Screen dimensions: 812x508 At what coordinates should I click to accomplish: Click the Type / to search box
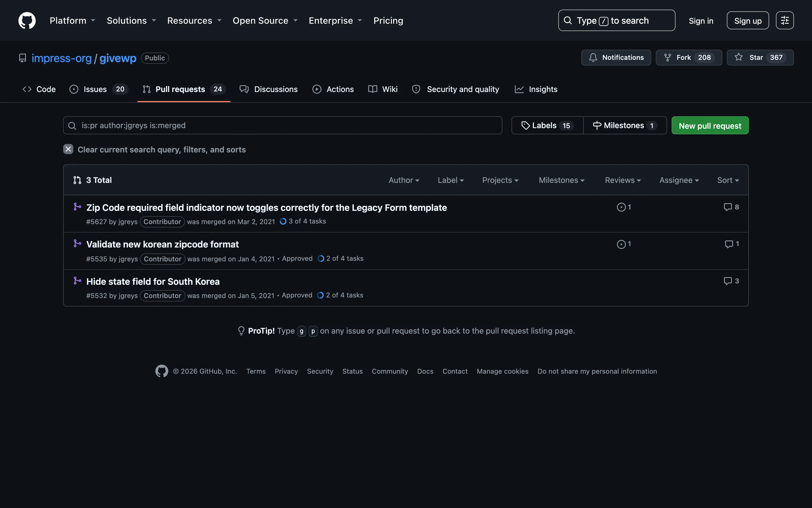(x=616, y=21)
